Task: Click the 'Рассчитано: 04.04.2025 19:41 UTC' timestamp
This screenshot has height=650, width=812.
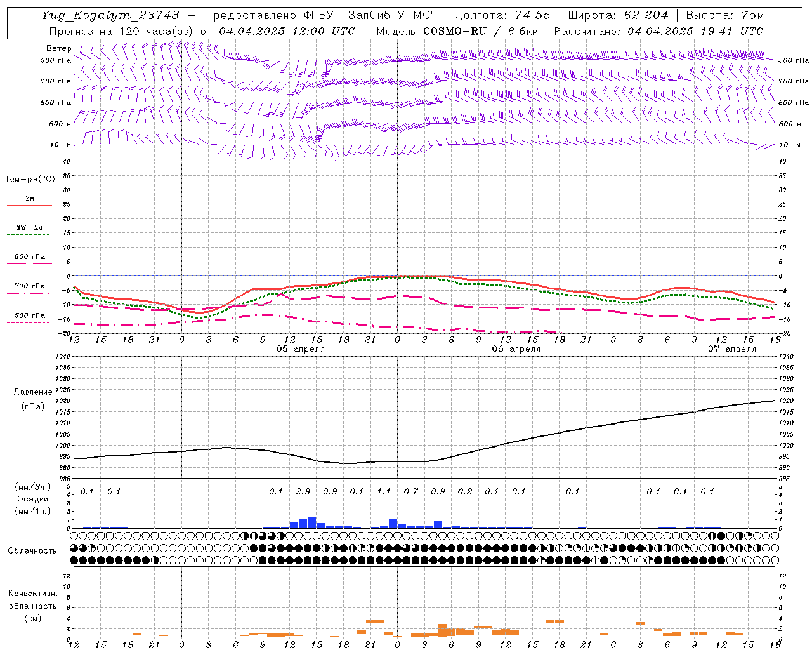Action: click(658, 31)
